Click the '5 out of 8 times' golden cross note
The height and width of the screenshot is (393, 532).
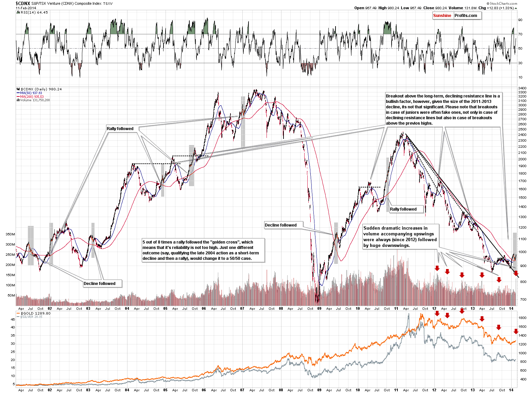tap(203, 250)
